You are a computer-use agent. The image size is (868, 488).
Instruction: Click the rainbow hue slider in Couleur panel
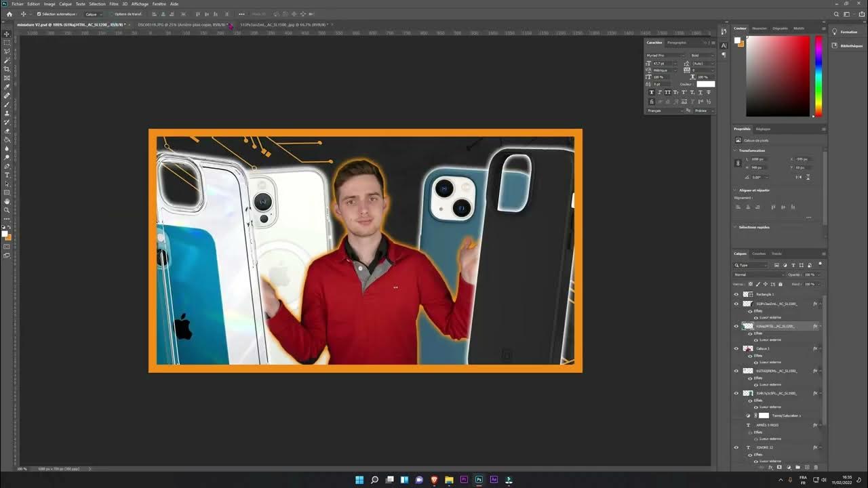coord(818,76)
